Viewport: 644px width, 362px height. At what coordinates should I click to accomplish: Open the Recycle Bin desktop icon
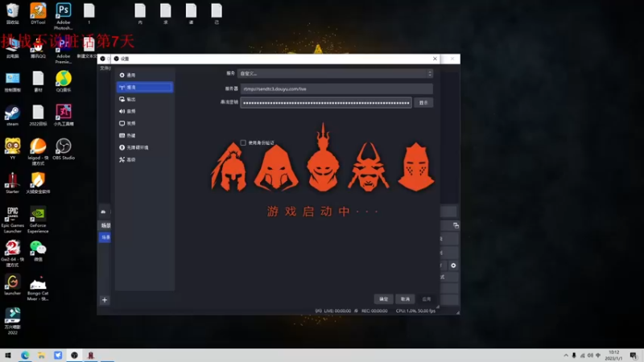(13, 14)
